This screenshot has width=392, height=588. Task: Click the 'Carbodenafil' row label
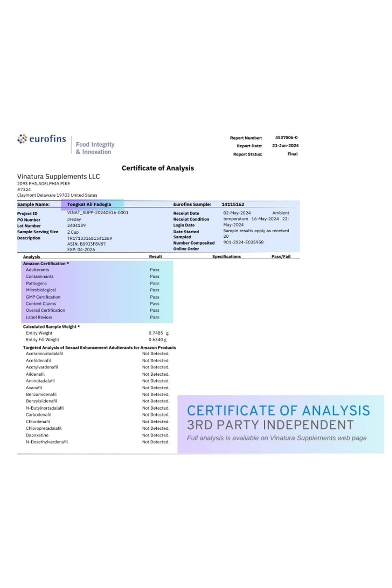pos(39,415)
